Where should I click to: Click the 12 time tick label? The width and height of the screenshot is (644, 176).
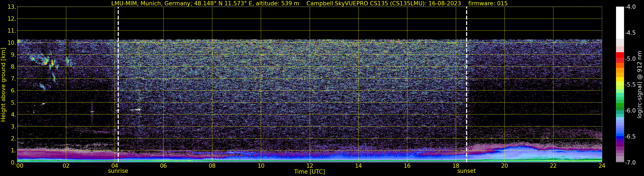(310, 166)
